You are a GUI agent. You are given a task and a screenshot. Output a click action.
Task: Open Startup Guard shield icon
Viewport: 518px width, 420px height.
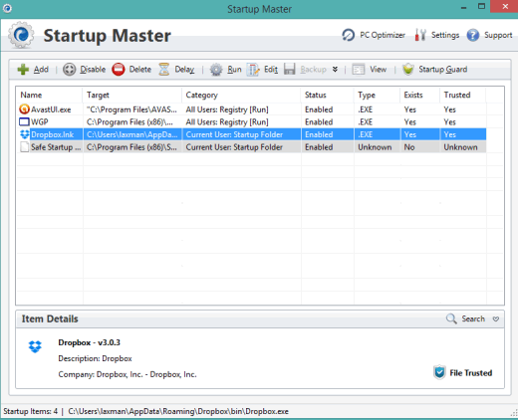click(x=408, y=70)
